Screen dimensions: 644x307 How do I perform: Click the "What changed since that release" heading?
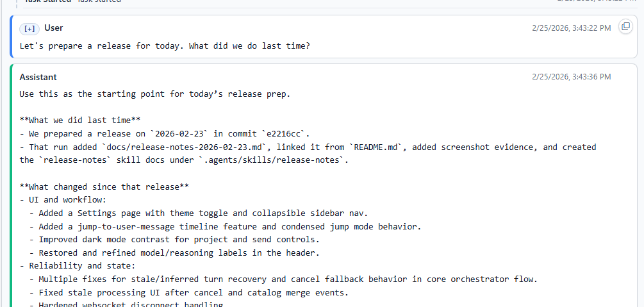click(104, 187)
